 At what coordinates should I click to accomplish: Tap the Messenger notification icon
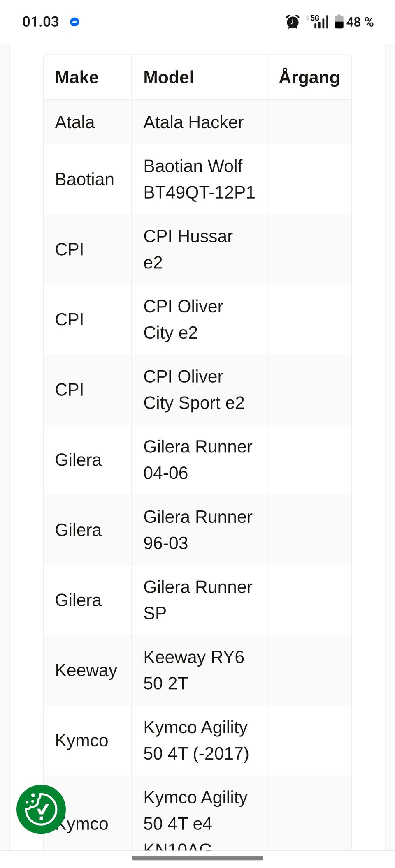tap(74, 22)
